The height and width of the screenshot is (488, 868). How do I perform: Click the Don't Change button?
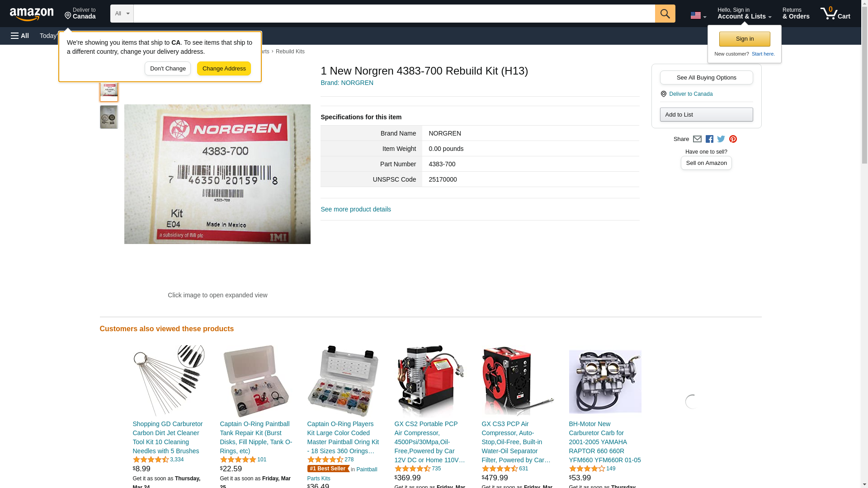point(168,69)
